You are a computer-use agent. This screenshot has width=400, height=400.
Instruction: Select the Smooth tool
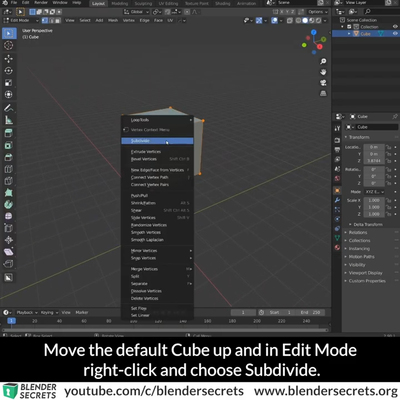[9, 216]
